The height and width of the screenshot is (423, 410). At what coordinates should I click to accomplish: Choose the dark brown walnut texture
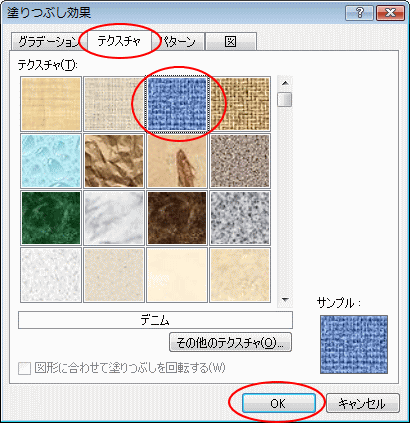(x=177, y=218)
